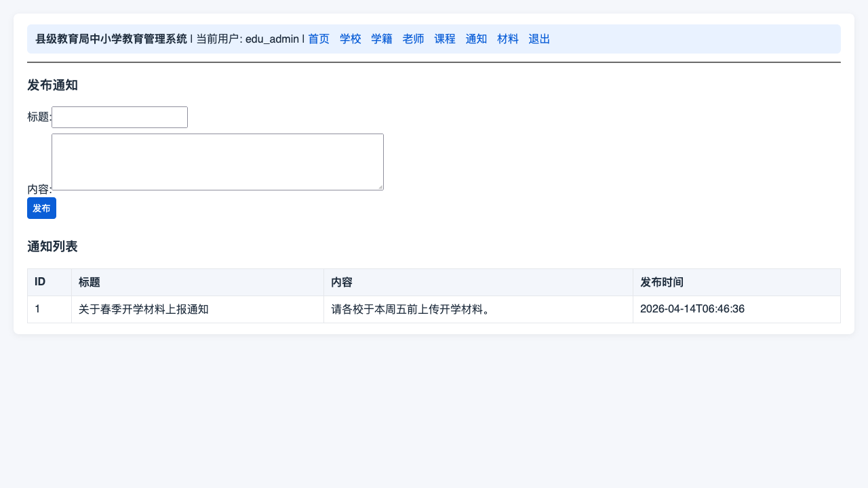868x488 pixels.
Task: Select notice title 关于春季开学材料上报通知
Action: [143, 310]
